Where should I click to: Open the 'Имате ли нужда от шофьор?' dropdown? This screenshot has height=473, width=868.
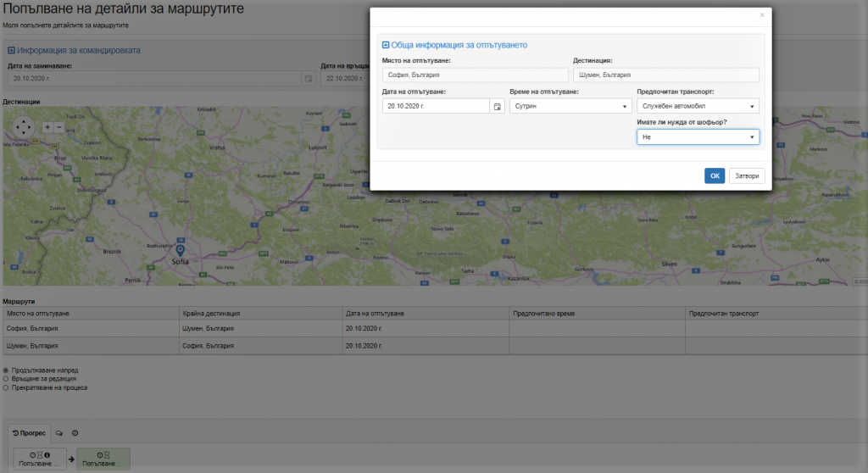coord(698,136)
